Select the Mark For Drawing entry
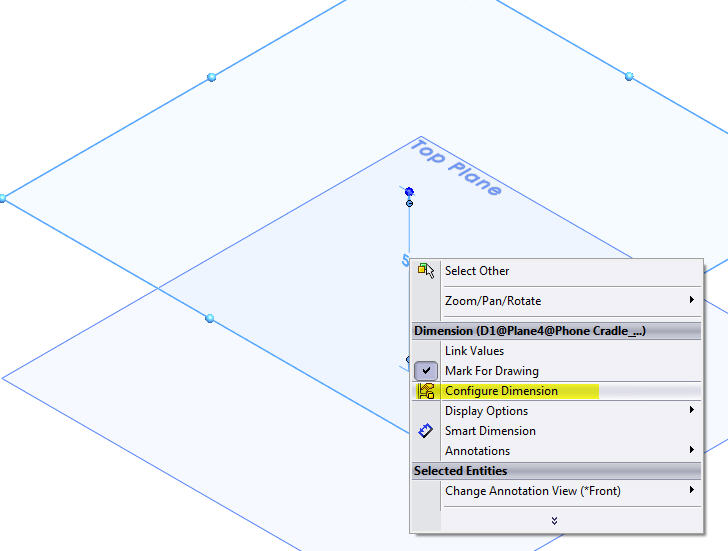The width and height of the screenshot is (728, 551). click(x=492, y=371)
